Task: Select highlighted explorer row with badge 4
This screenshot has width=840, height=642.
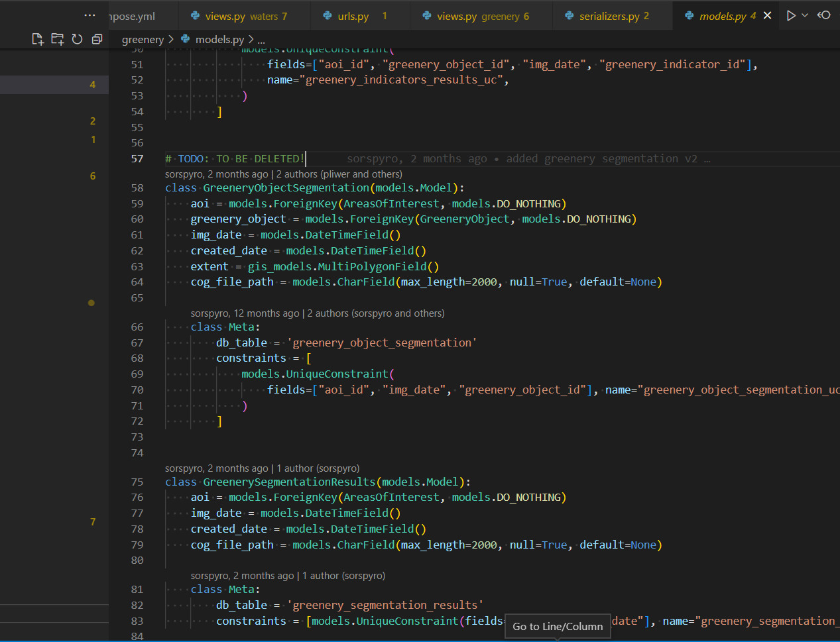Action: (54, 84)
